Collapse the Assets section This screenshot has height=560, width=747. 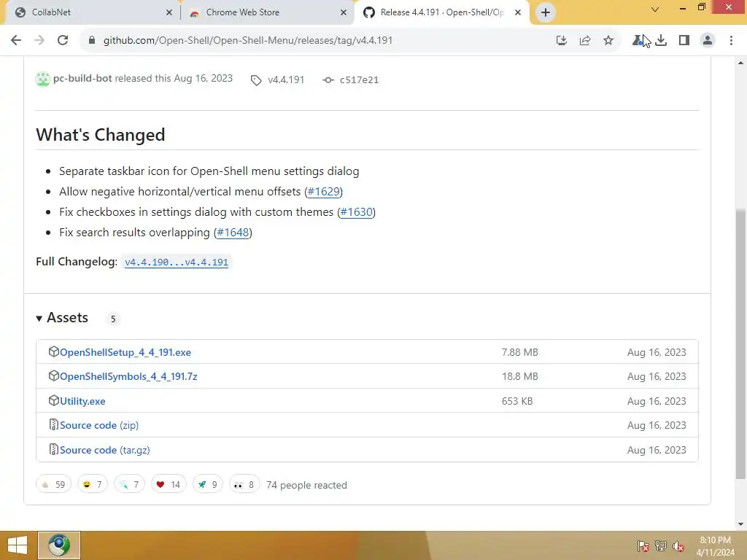pyautogui.click(x=62, y=318)
